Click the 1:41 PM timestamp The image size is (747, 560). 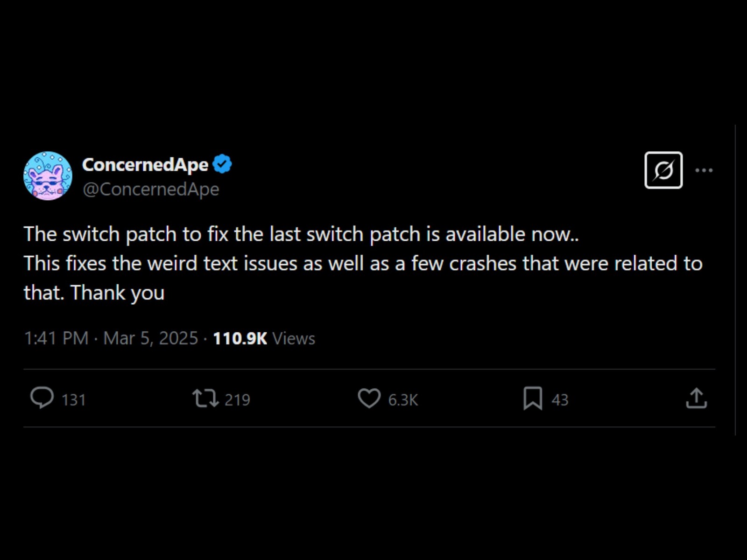click(56, 338)
